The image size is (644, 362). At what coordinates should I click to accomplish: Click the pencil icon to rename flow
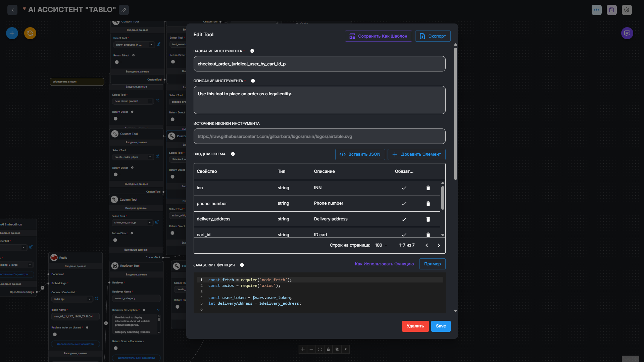click(x=124, y=10)
